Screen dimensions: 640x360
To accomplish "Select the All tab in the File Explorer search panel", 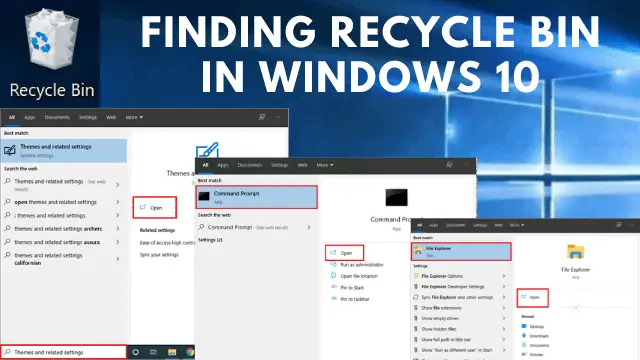I will point(419,225).
